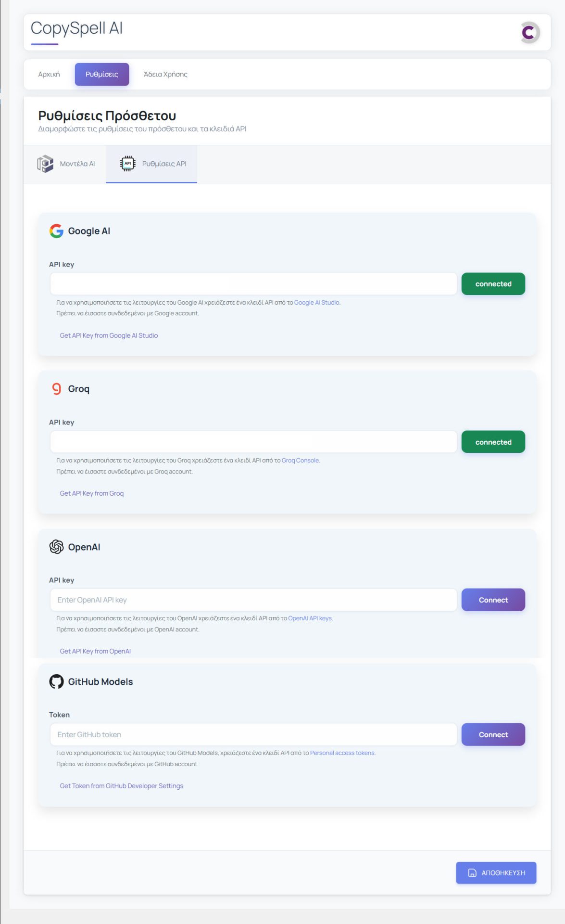Open Get API Key from Google AI Studio

tap(109, 335)
